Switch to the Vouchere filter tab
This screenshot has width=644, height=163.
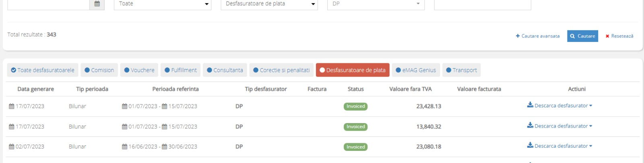(139, 70)
